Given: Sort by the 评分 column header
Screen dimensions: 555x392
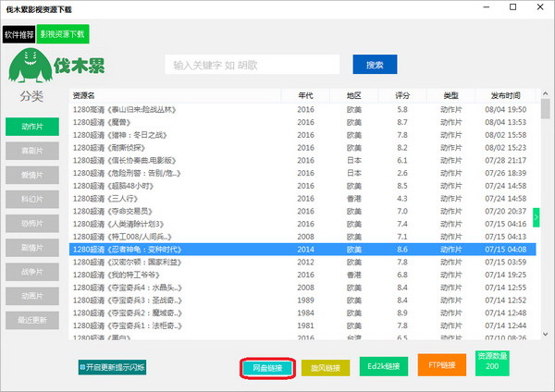Looking at the screenshot, I should click(x=402, y=95).
